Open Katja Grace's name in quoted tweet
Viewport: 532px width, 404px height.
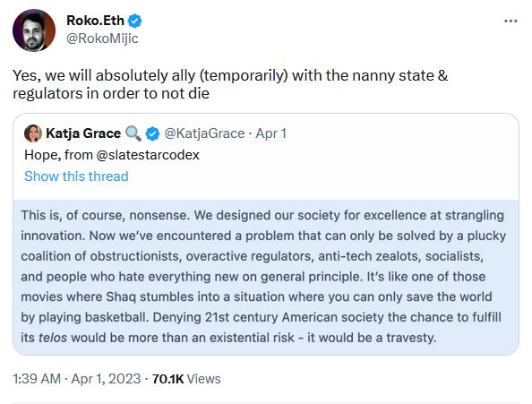click(x=83, y=133)
